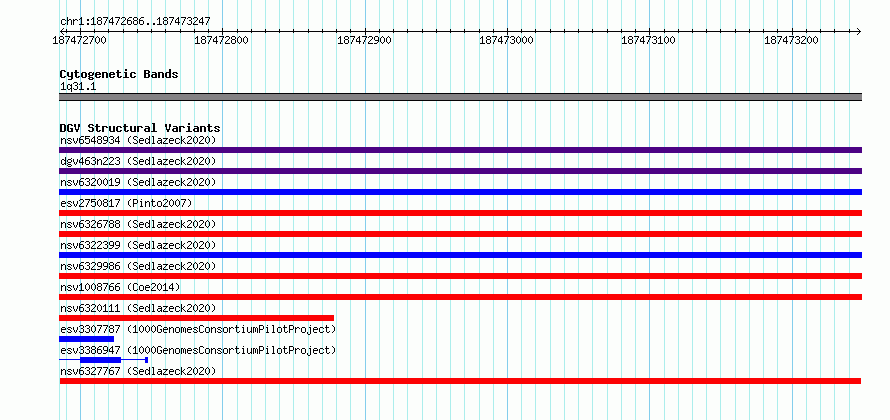Click ruler position 187472800
Viewport: 890px width, 420px height.
tap(221, 40)
